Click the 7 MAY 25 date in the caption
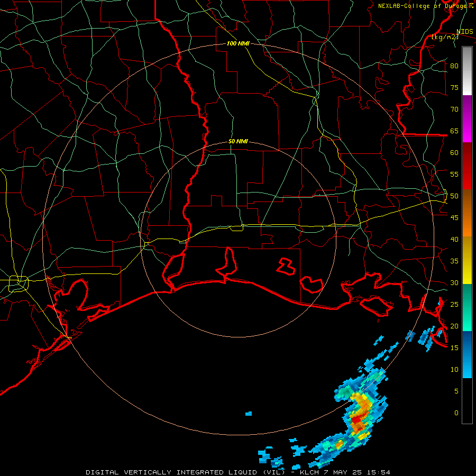This screenshot has width=476, height=476. [343, 472]
